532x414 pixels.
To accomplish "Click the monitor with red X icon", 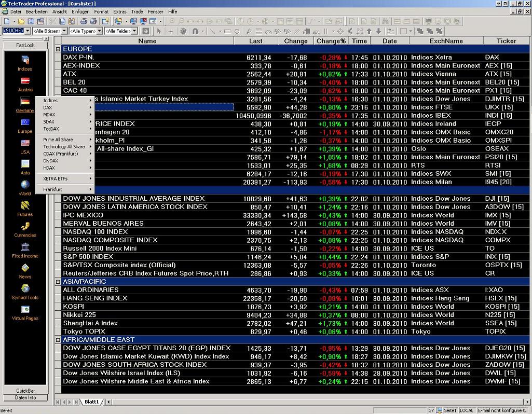I will click(143, 21).
